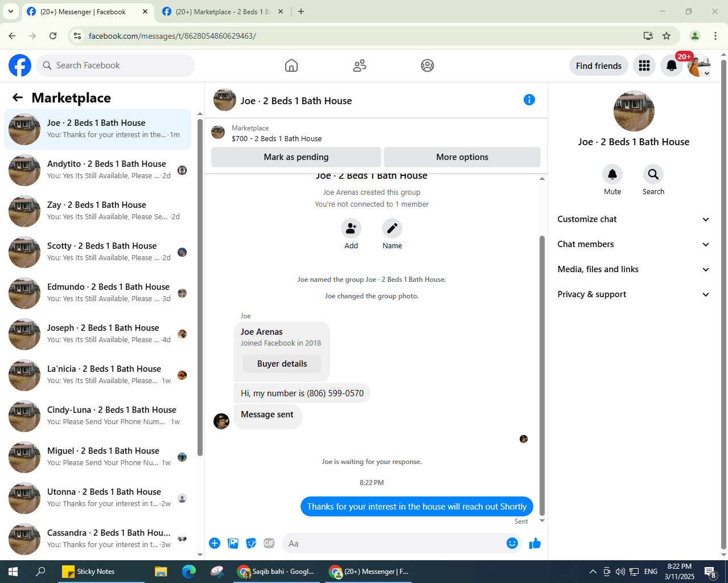Open a new browser tab
The width and height of the screenshot is (728, 583).
click(301, 11)
